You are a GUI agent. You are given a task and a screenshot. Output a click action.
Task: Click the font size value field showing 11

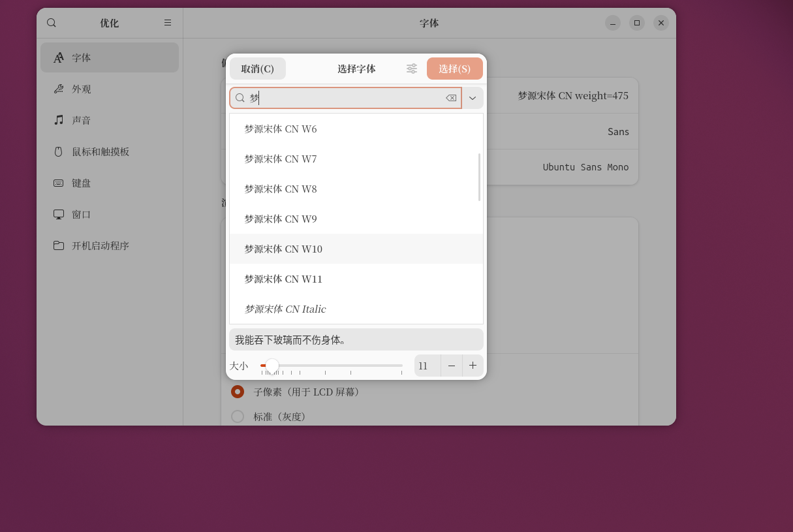(428, 366)
